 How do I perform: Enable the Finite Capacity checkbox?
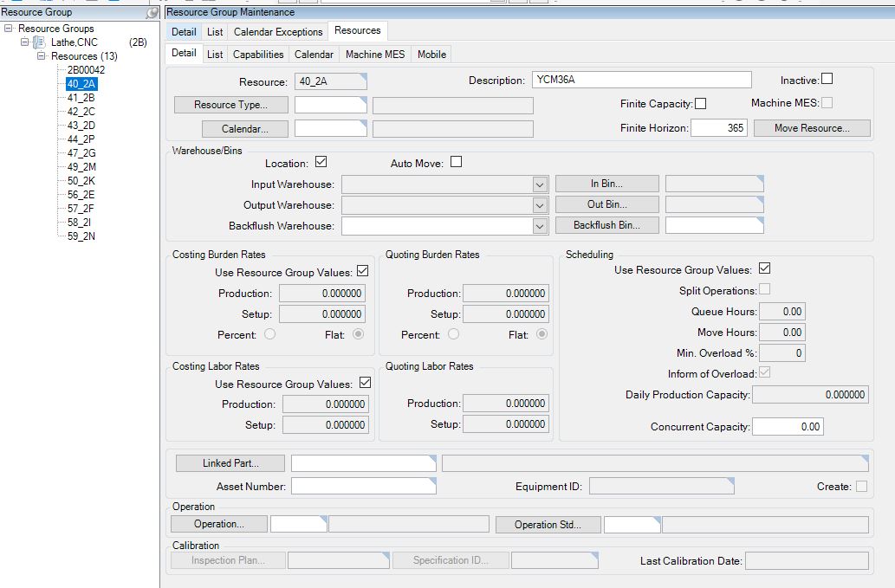tap(700, 103)
